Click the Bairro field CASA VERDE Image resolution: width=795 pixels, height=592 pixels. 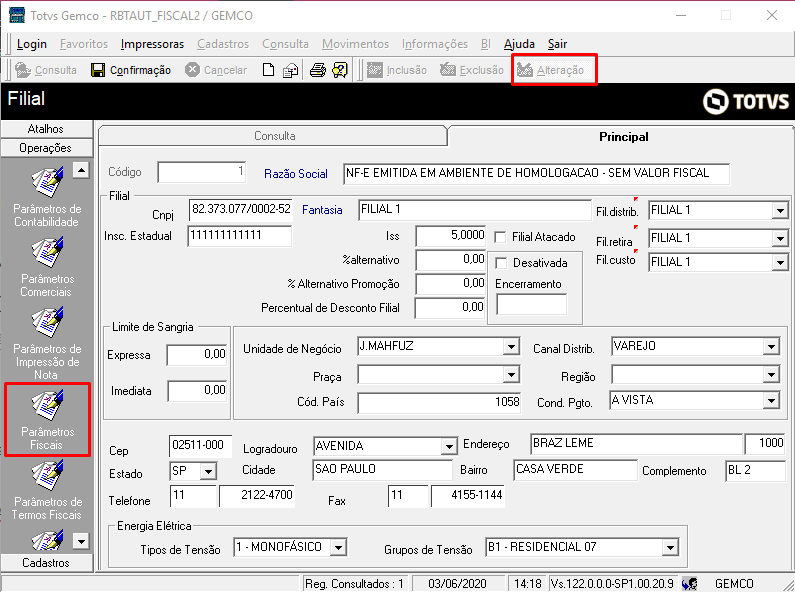pos(575,470)
